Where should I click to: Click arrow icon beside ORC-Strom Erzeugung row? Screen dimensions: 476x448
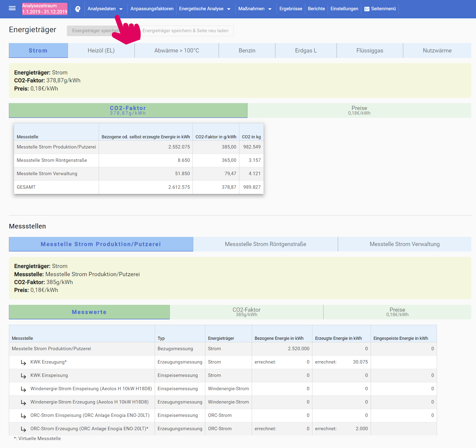pos(23,429)
